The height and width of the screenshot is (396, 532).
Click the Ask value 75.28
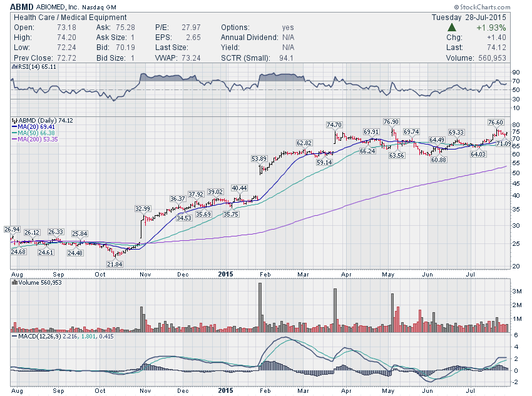click(125, 28)
